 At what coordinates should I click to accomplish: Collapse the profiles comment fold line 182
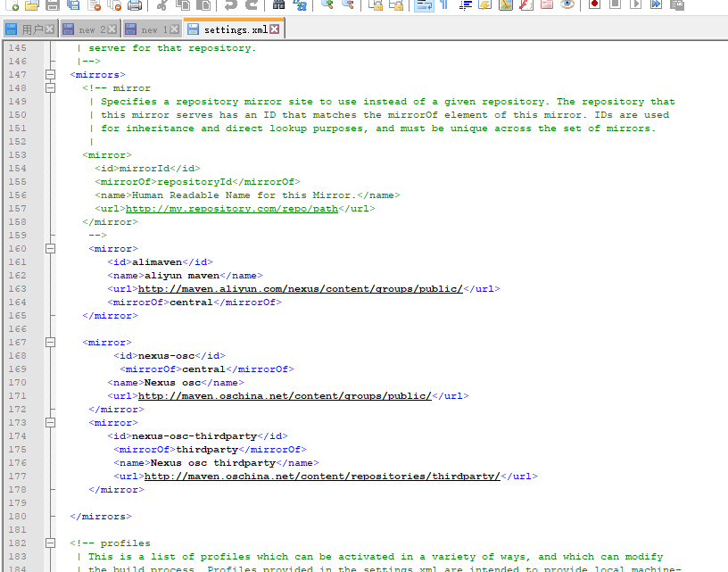click(x=51, y=543)
